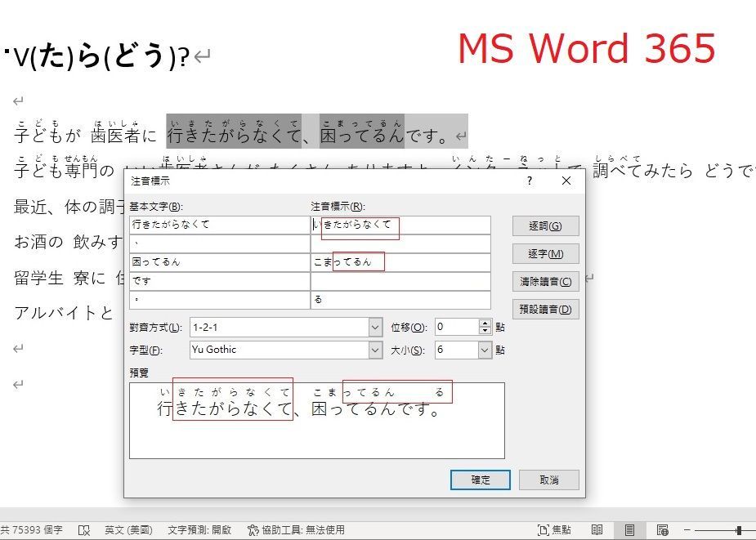Click the line starting 最近、体の

(x=69, y=207)
